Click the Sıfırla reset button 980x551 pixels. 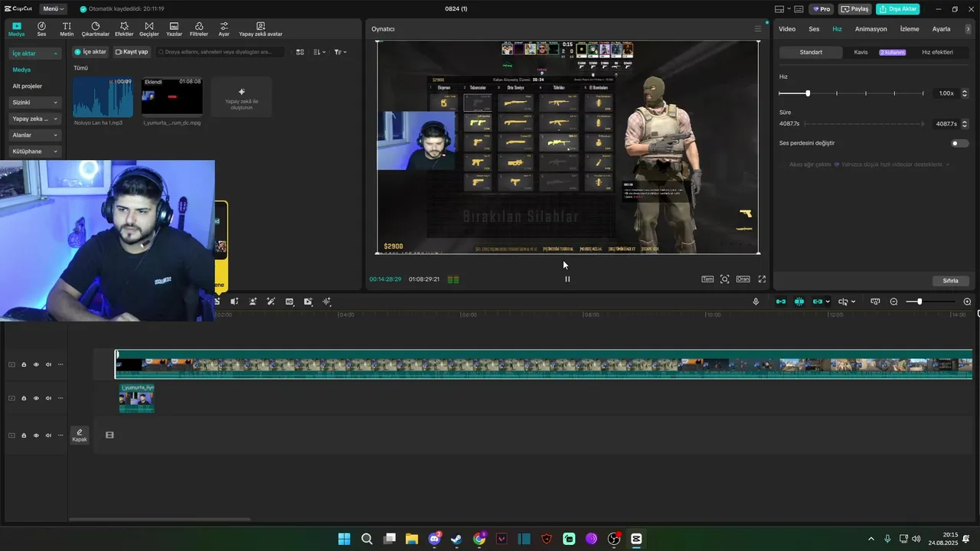(950, 281)
